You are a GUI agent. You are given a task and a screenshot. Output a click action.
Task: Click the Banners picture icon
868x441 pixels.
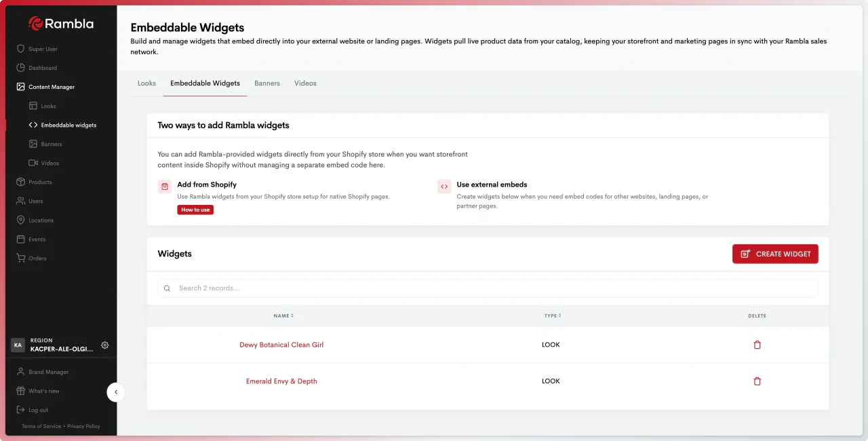33,144
